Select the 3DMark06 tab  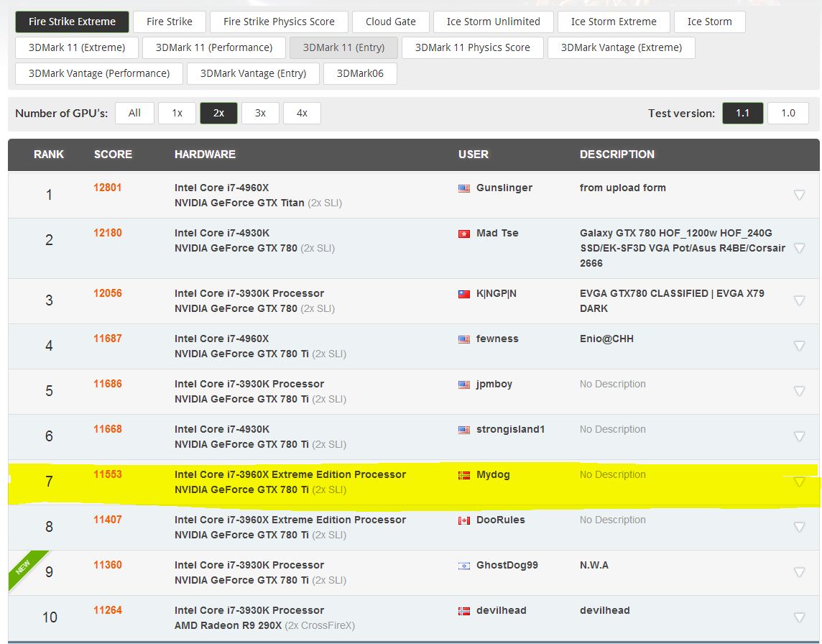[360, 73]
